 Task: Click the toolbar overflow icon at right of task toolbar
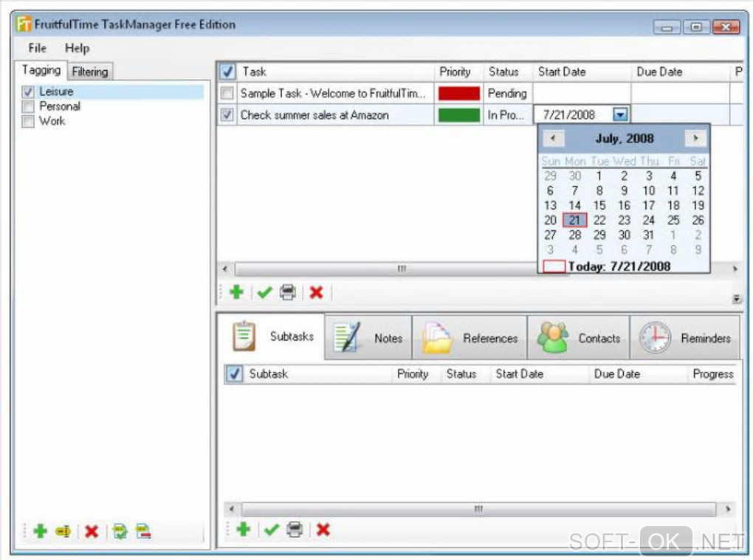pos(736,299)
